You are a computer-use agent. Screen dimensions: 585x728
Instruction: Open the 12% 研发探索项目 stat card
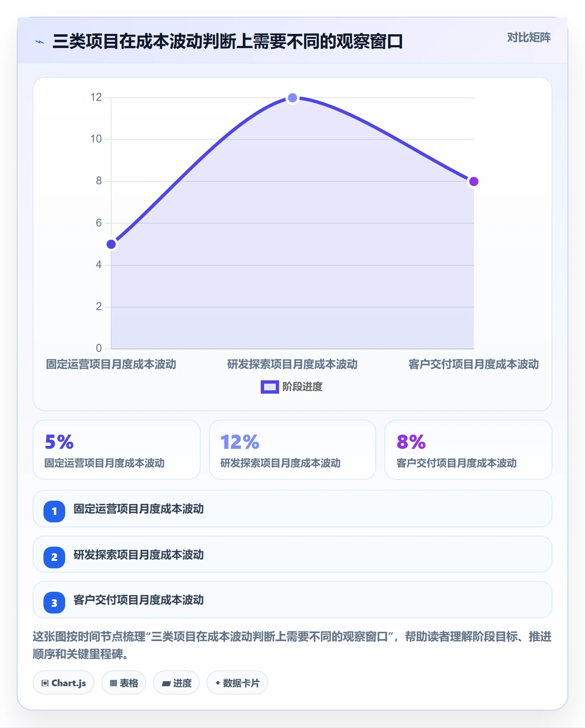tap(292, 450)
